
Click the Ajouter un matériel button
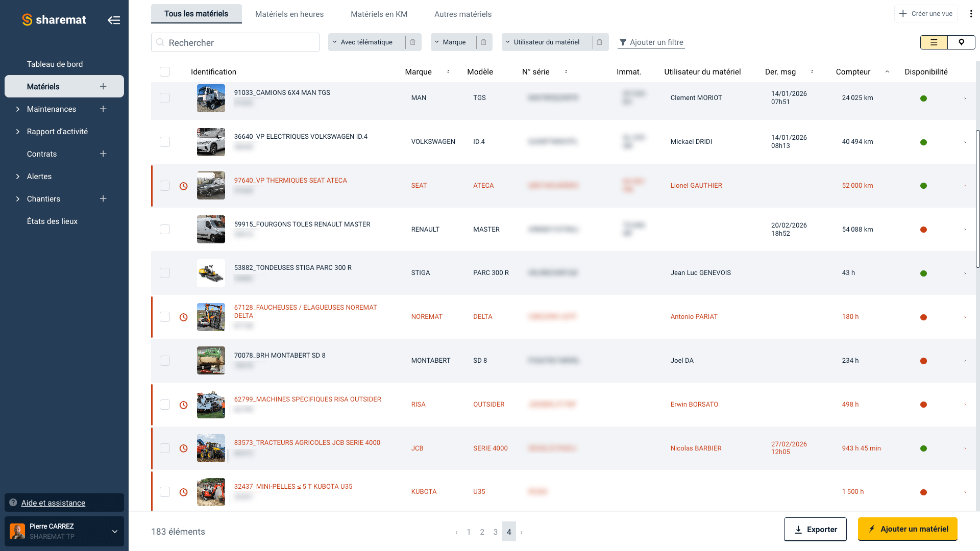click(908, 529)
